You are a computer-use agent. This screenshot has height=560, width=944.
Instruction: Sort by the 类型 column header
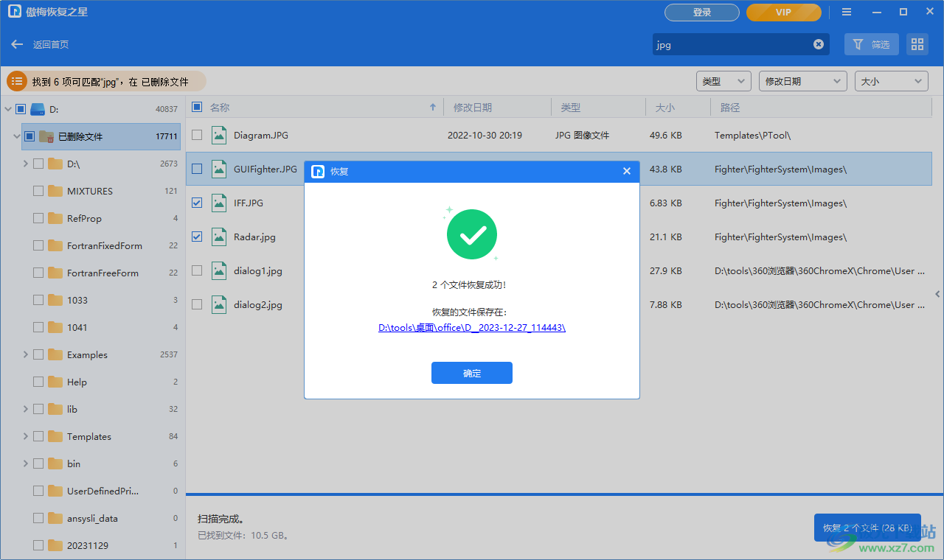coord(598,108)
